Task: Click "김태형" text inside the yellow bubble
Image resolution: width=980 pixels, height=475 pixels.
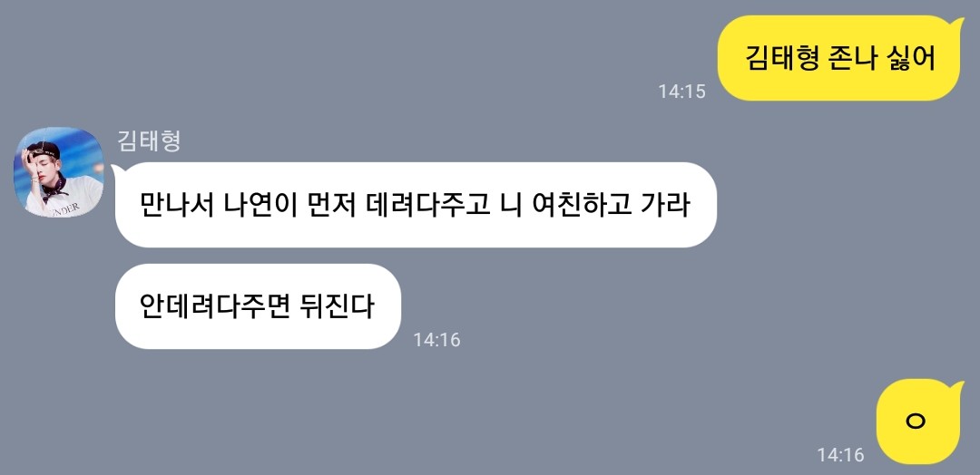Action: (x=775, y=58)
